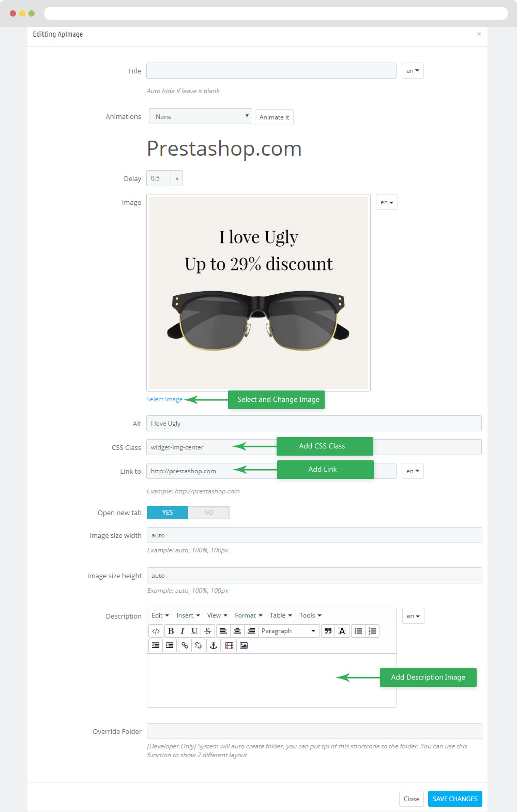This screenshot has width=517, height=812.
Task: Apply strikethrough text formatting
Action: (208, 631)
